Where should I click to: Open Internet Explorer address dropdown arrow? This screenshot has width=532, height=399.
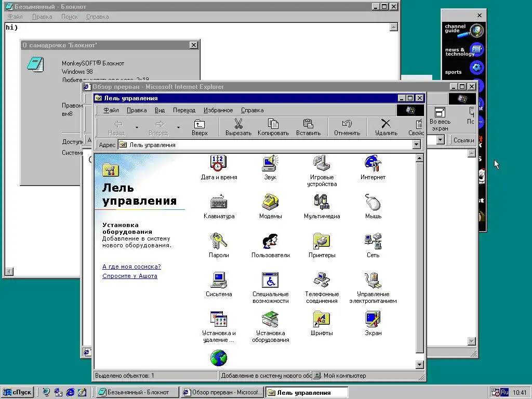click(440, 140)
